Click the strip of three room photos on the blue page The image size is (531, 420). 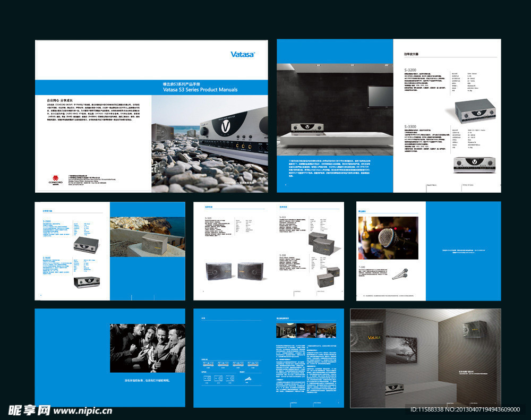click(306, 331)
